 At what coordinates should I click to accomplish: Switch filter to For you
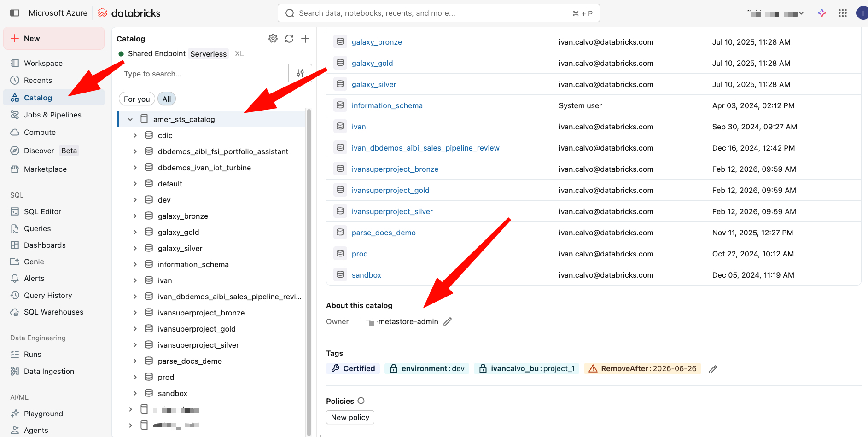click(137, 99)
